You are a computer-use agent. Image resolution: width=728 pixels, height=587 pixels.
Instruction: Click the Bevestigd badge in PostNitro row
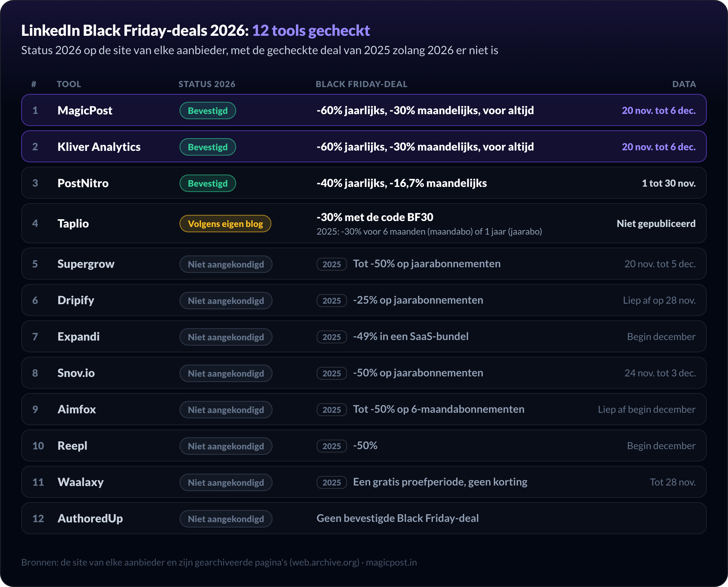pos(207,183)
